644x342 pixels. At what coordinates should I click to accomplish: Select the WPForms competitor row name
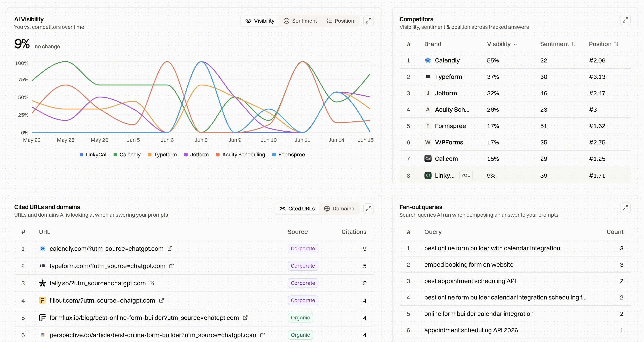(449, 142)
